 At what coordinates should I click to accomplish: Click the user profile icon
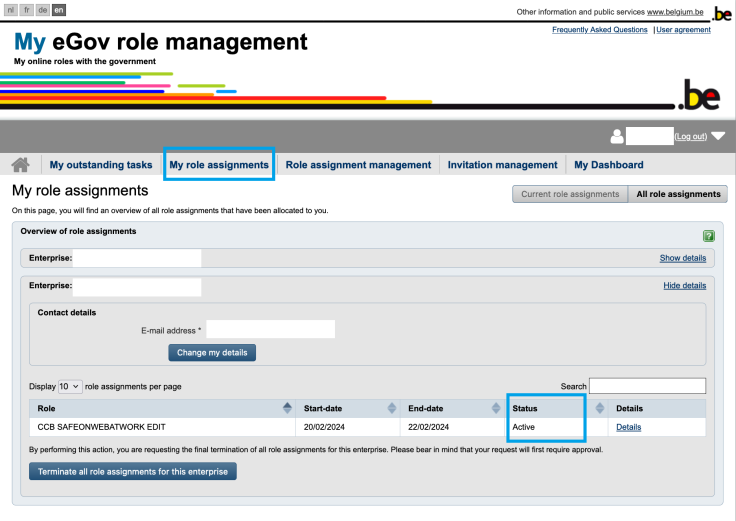click(617, 136)
